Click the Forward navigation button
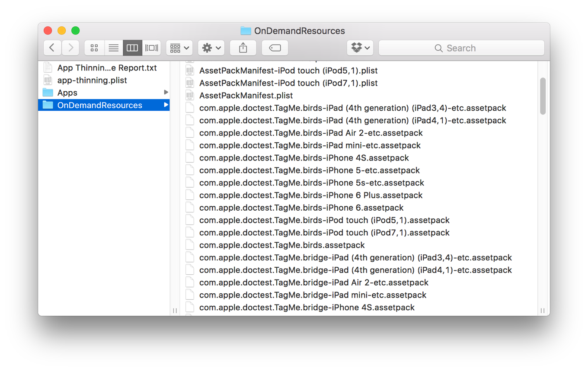Viewport: 588px width, 372px height. pos(70,48)
